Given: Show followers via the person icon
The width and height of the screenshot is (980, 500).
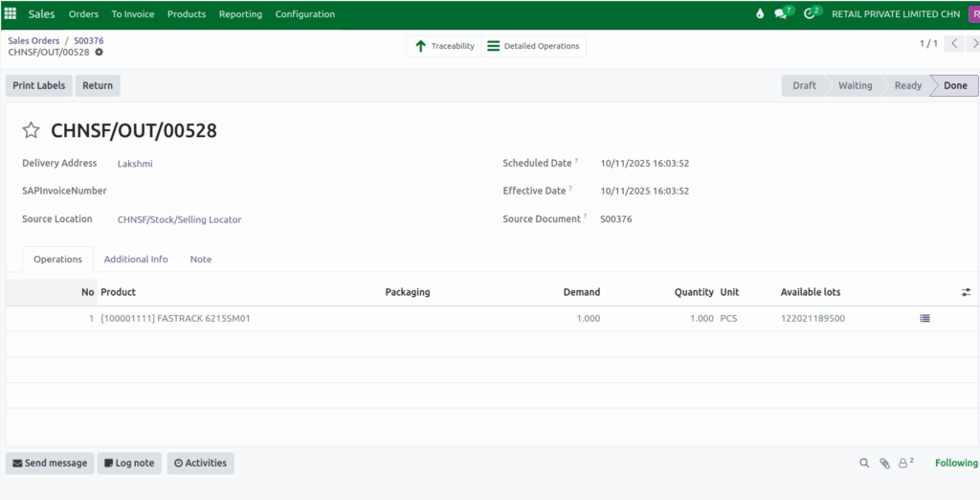Looking at the screenshot, I should click(x=904, y=464).
